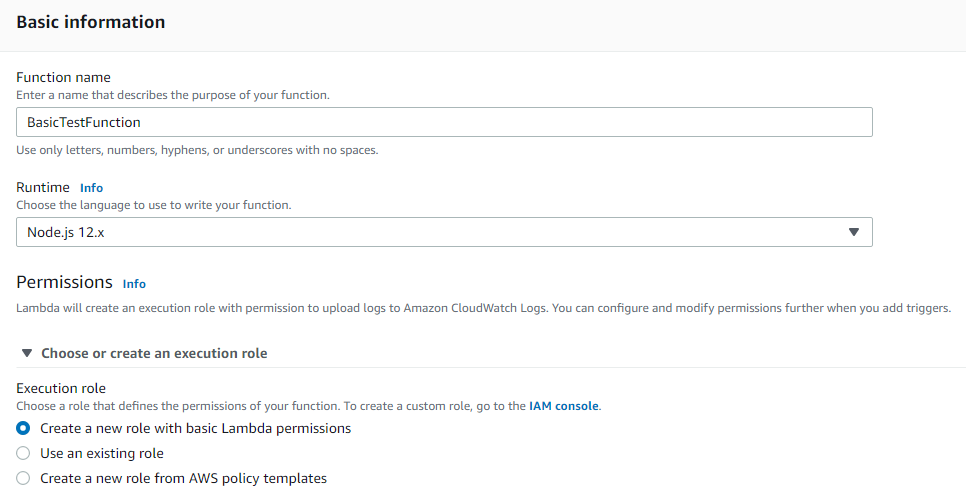The width and height of the screenshot is (966, 491).
Task: Click the Runtime dropdown arrow icon
Action: click(854, 232)
